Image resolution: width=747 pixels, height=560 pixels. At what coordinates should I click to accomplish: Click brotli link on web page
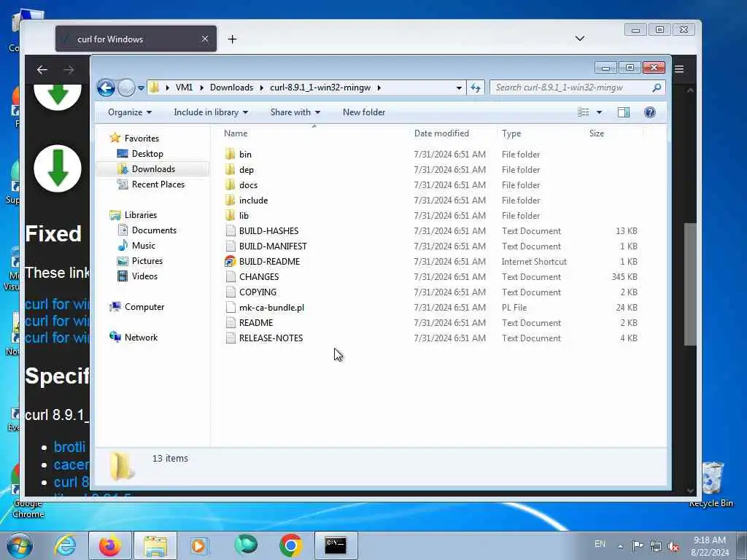69,447
